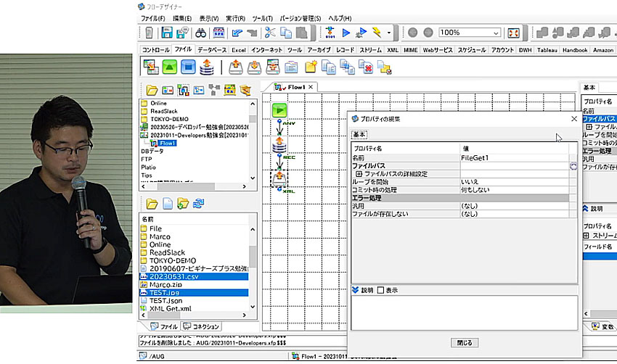Select the file list folder component
Viewport: 617px width, 364px height.
[x=291, y=67]
